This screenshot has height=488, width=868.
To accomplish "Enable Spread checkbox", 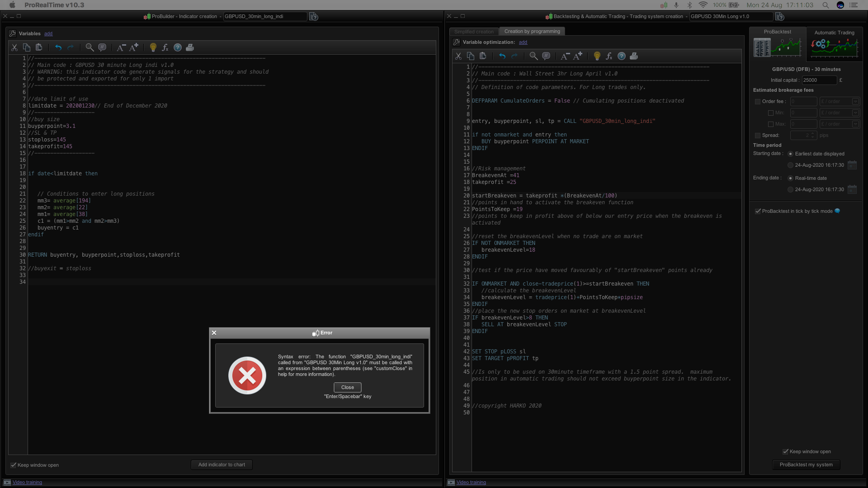I will (758, 136).
